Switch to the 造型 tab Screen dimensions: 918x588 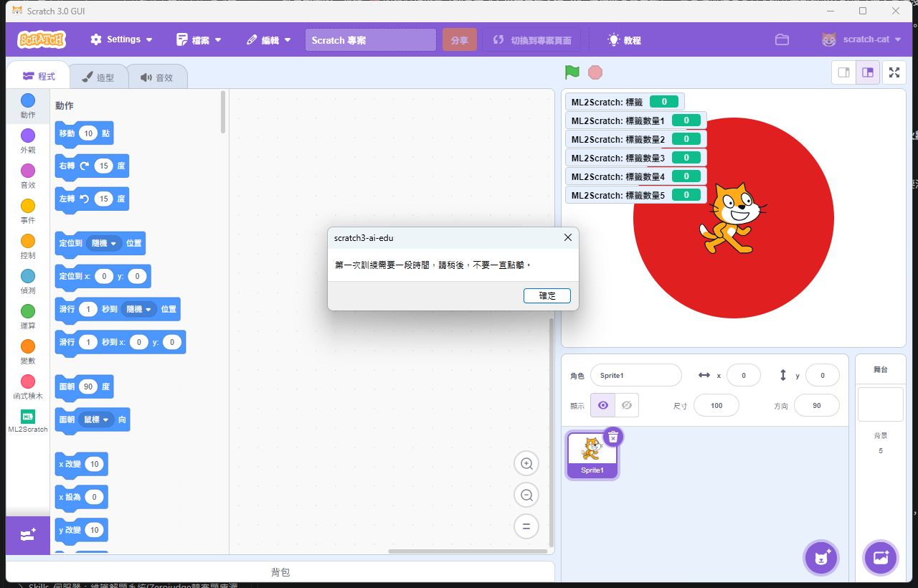[x=98, y=77]
